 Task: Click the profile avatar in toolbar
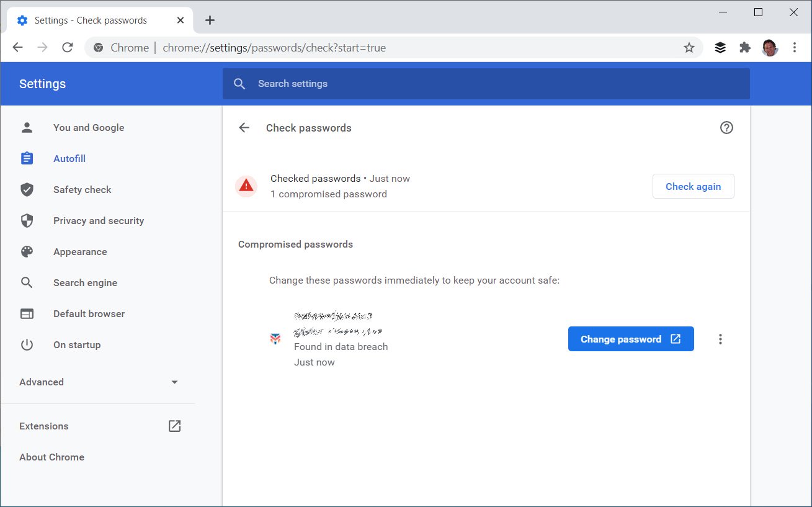(x=770, y=48)
